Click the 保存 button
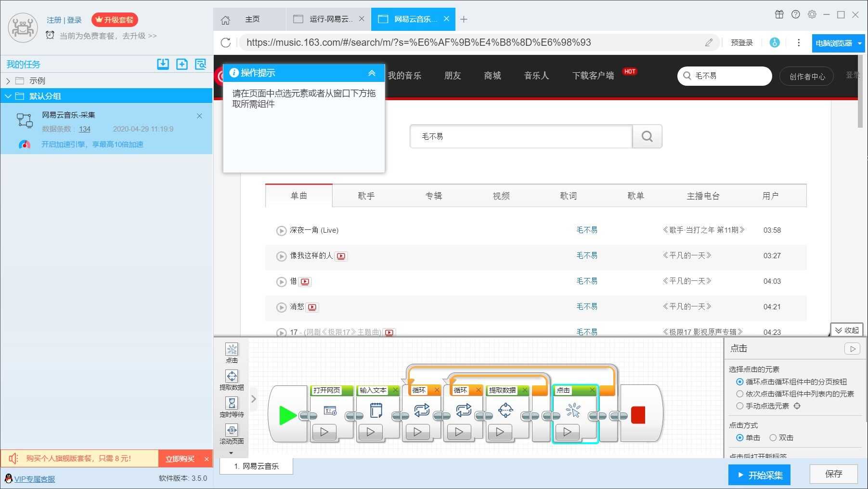The height and width of the screenshot is (489, 868). (834, 474)
